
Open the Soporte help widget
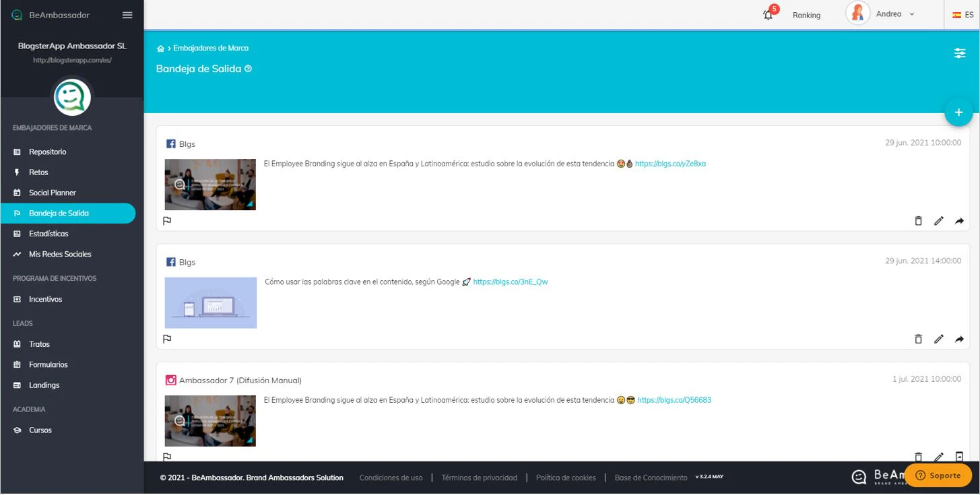938,475
